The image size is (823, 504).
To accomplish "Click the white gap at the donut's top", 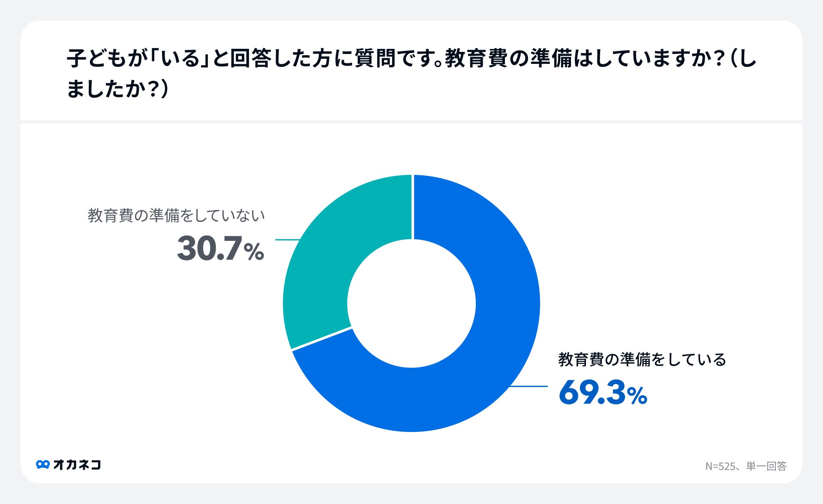I will click(412, 206).
